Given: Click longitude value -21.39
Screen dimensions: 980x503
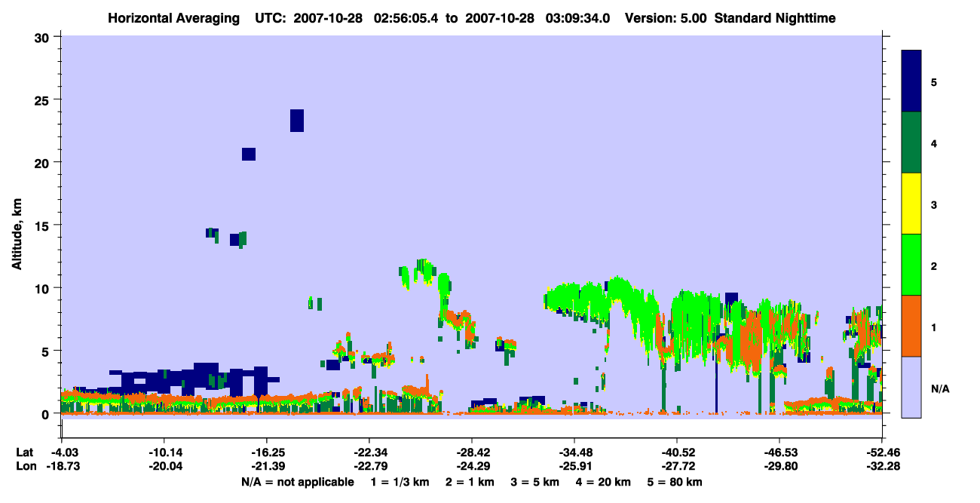Looking at the screenshot, I should 266,466.
